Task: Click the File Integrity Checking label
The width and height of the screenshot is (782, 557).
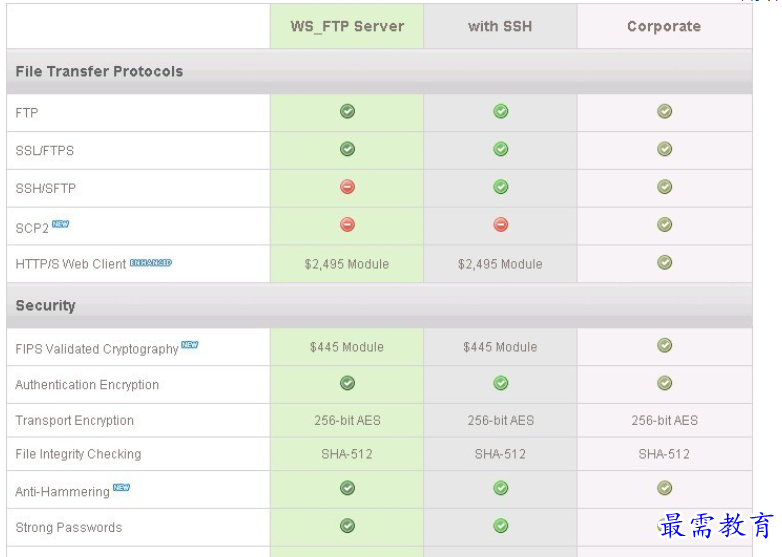Action: pyautogui.click(x=78, y=454)
